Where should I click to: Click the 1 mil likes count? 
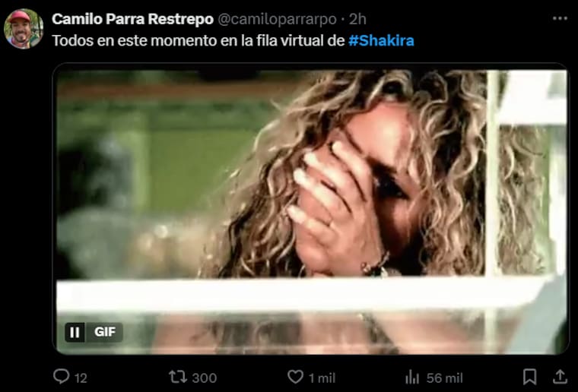coord(322,378)
